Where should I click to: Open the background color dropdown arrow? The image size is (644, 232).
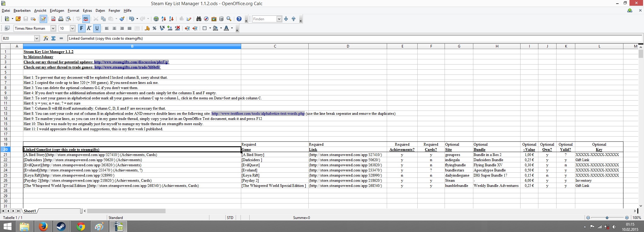pyautogui.click(x=221, y=28)
